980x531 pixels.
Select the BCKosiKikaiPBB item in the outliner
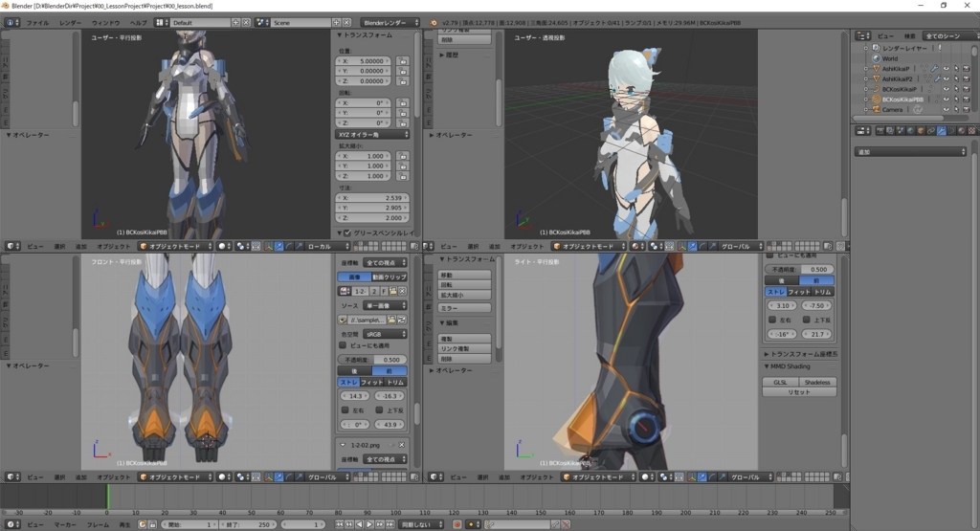[903, 100]
